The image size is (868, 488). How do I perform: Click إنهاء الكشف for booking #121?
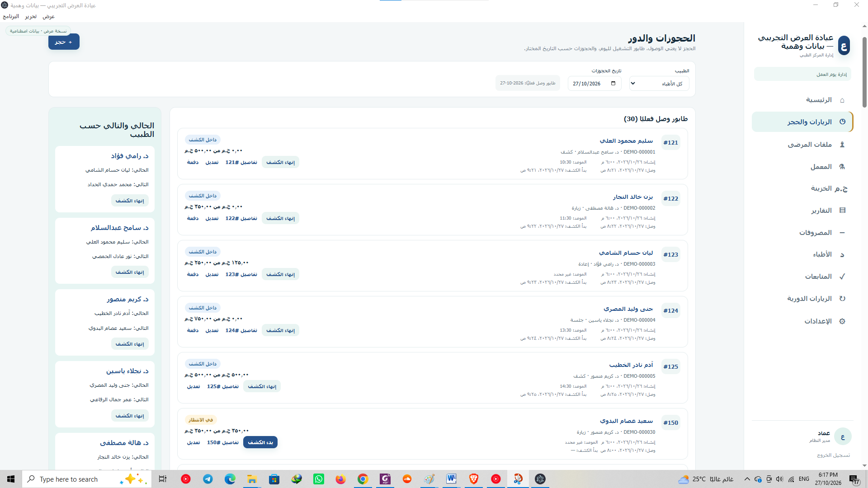pos(280,162)
